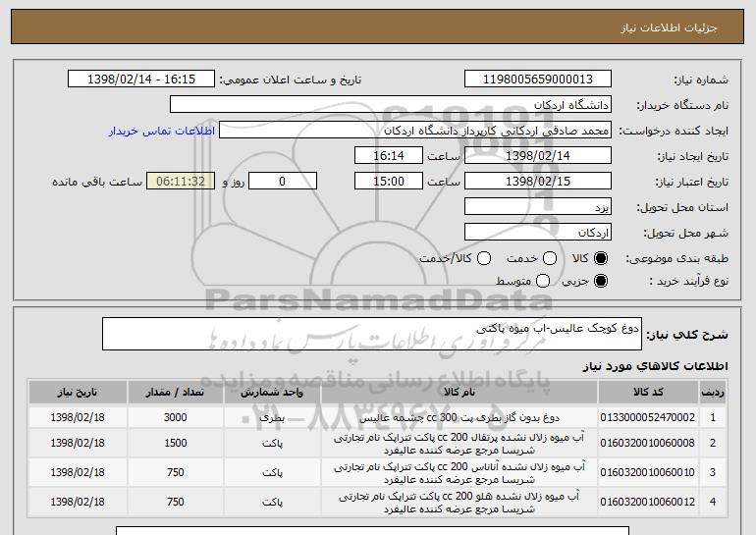Click the واحد شمارش column header

[x=272, y=393]
